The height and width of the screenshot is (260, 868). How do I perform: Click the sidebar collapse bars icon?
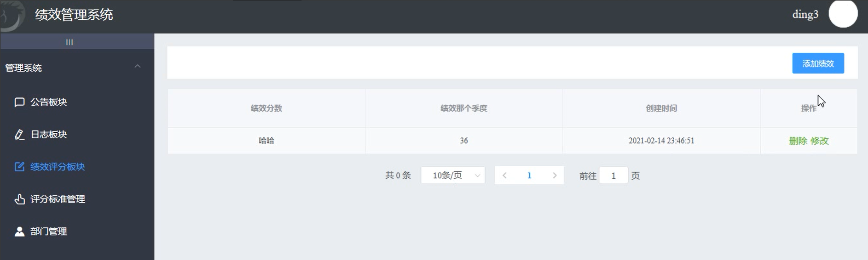[x=69, y=42]
